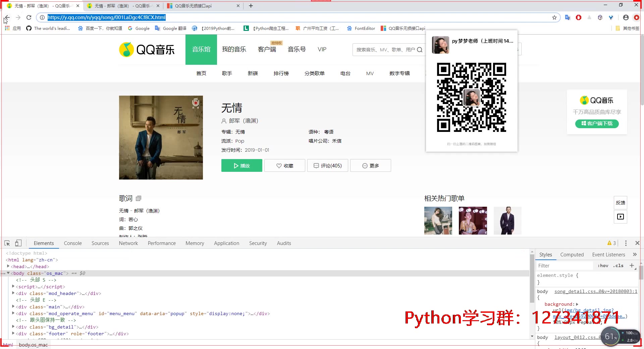Go to 排行榜 sub-navigation link
The height and width of the screenshot is (349, 644).
281,73
